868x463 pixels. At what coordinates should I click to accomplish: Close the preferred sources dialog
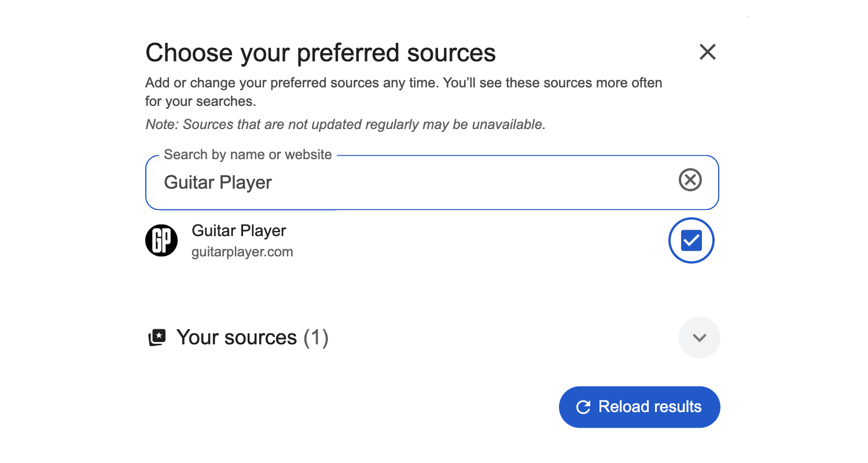708,52
